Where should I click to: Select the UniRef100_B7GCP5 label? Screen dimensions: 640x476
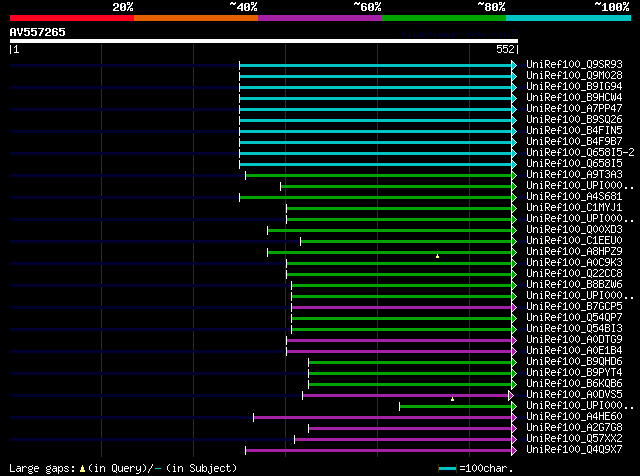click(x=574, y=307)
